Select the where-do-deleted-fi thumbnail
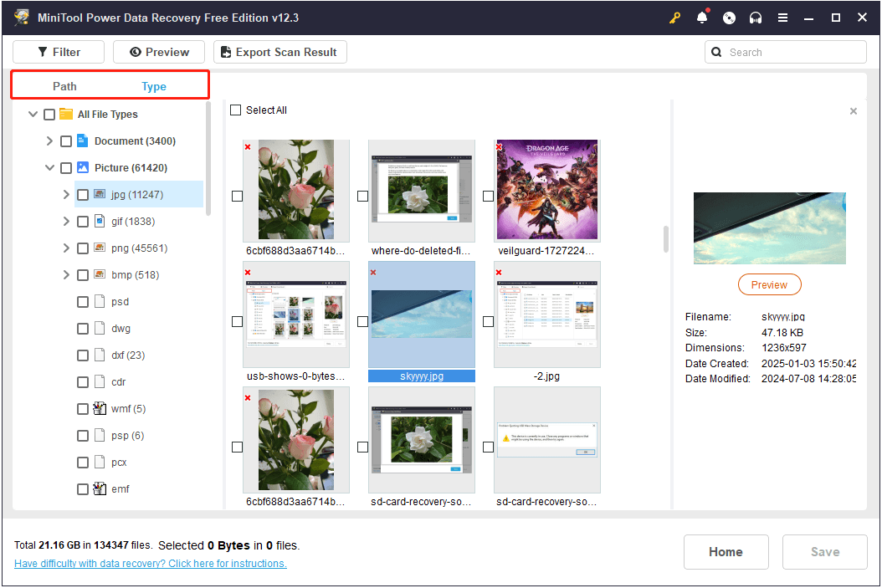882x588 pixels. (x=421, y=190)
